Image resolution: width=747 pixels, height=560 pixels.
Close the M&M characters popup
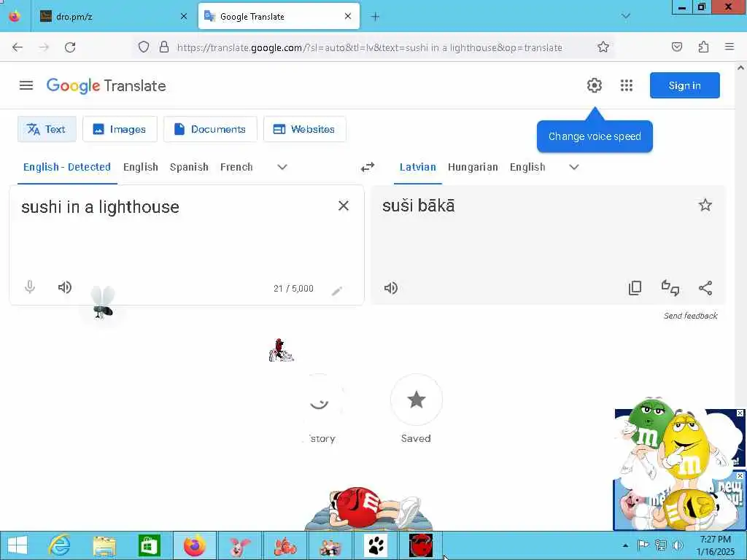pyautogui.click(x=740, y=413)
